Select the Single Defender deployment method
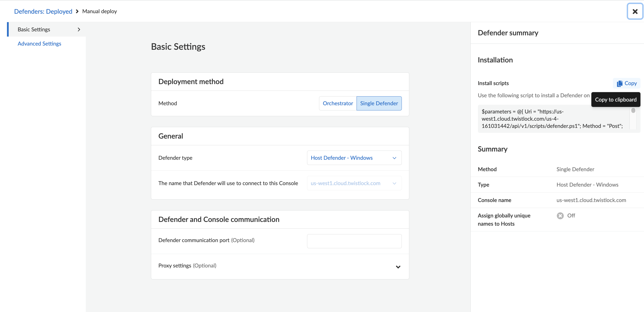Screen dimensions: 644x312 (x=379, y=103)
